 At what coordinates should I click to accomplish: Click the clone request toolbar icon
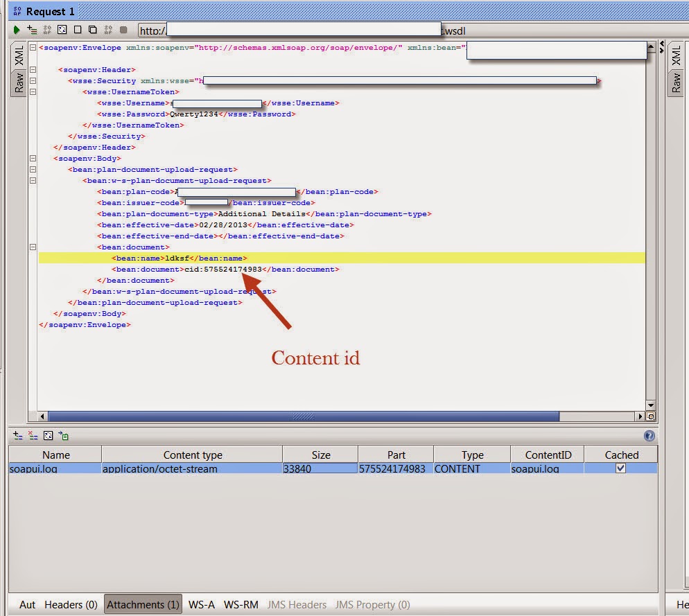pyautogui.click(x=92, y=30)
